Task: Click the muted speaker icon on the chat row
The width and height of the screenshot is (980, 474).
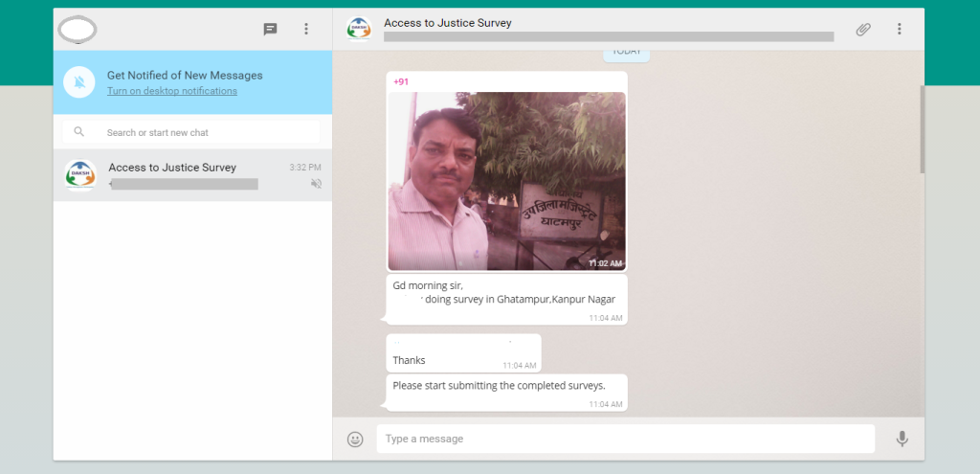Action: 316,184
